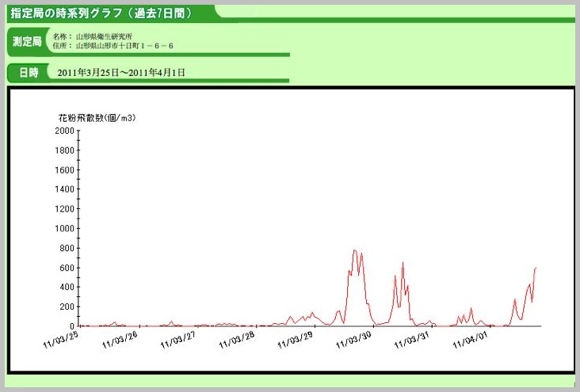Click the y-axis value 1800
Image resolution: width=580 pixels, height=392 pixels.
pos(64,150)
